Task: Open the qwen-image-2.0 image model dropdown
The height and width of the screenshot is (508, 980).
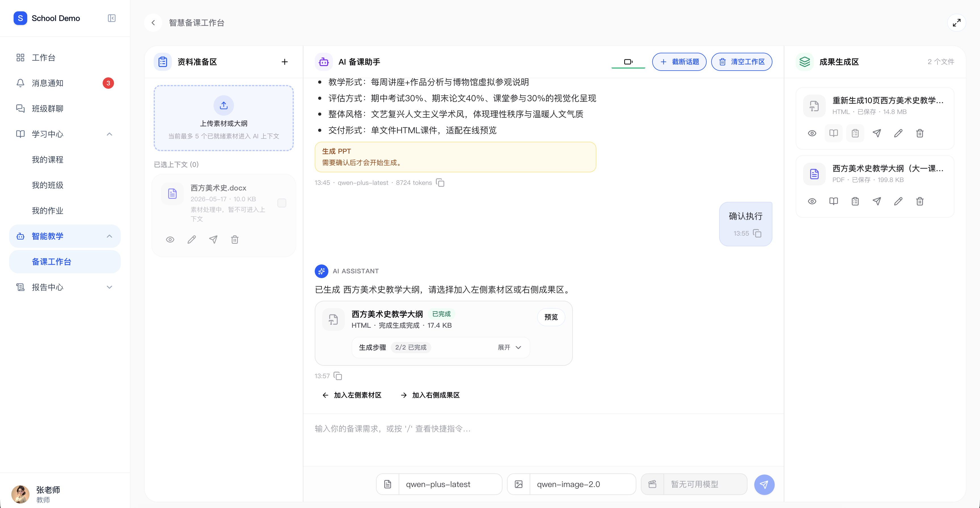Action: click(x=571, y=484)
